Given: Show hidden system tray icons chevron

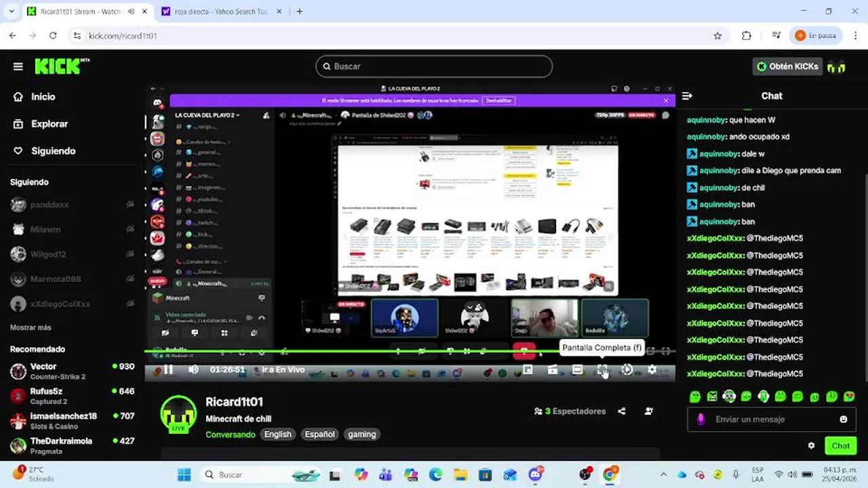Looking at the screenshot, I should [663, 475].
